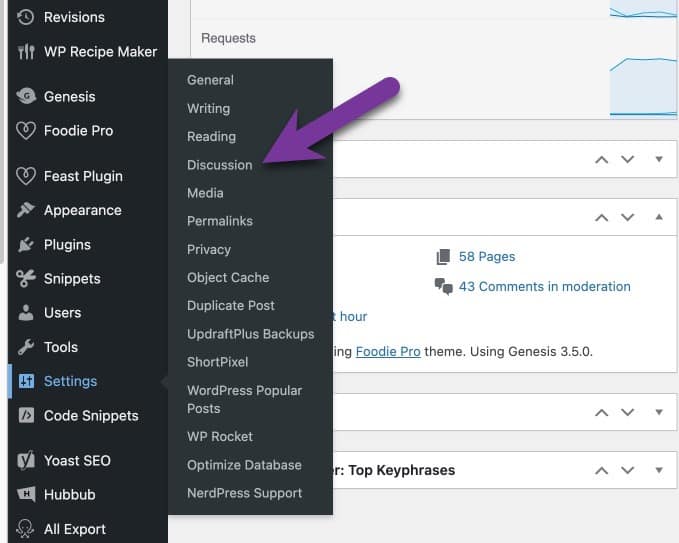This screenshot has height=543, width=679.
Task: Open the Yoast SEO menu
Action: tap(77, 460)
